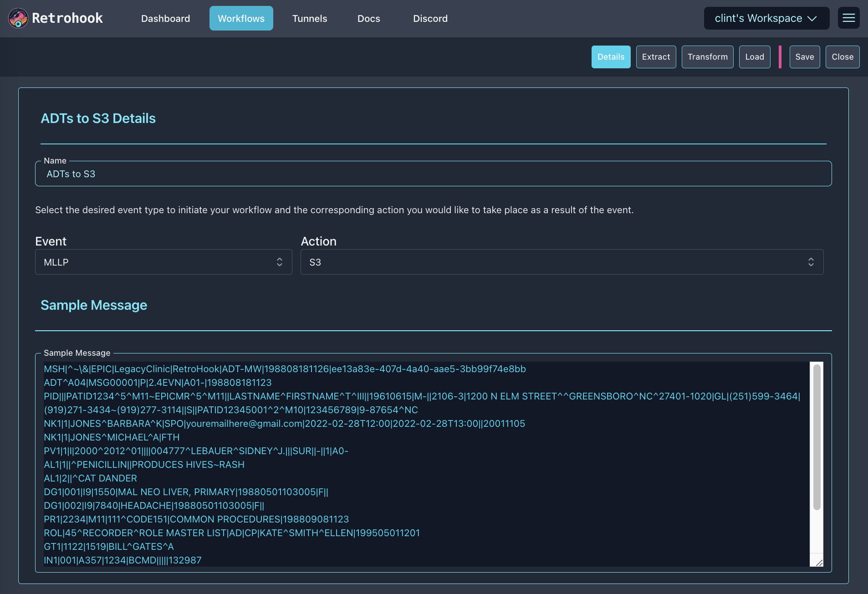Click the ADT^A04 line
Viewport: 868px width, 594px height.
click(x=158, y=383)
